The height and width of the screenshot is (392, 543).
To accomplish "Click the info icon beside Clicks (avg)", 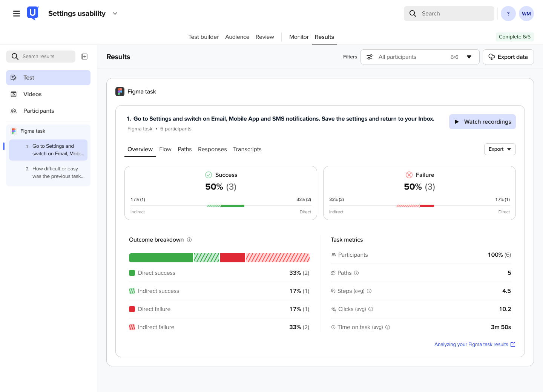I will 371,309.
